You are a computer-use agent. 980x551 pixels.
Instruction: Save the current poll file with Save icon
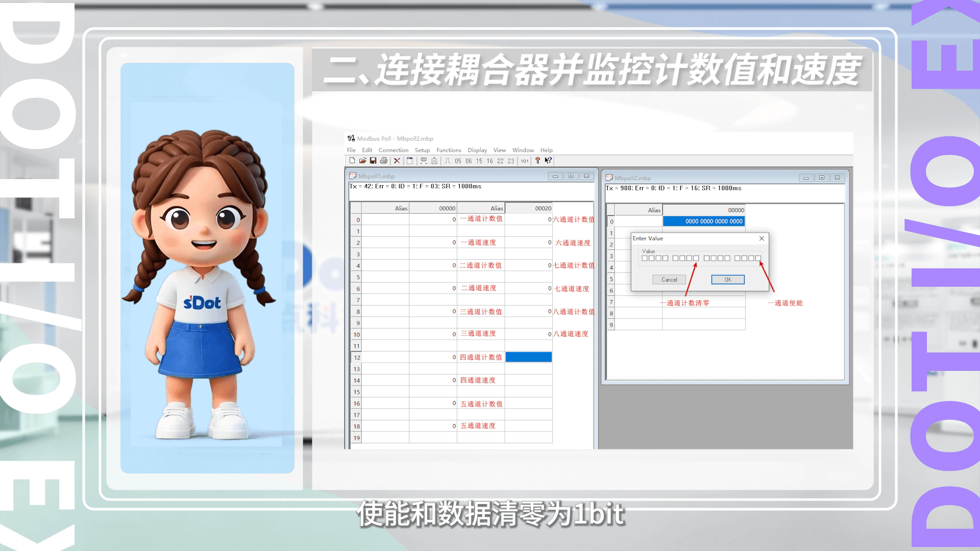click(373, 161)
